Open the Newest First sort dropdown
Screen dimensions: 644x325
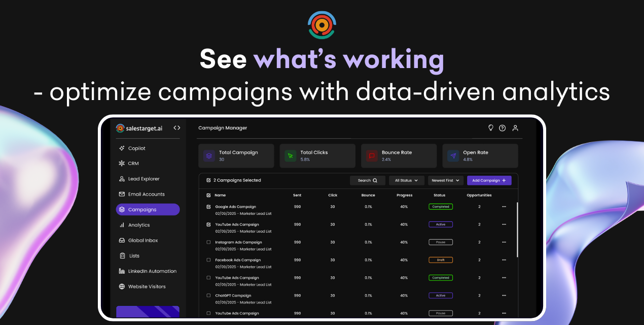point(445,180)
